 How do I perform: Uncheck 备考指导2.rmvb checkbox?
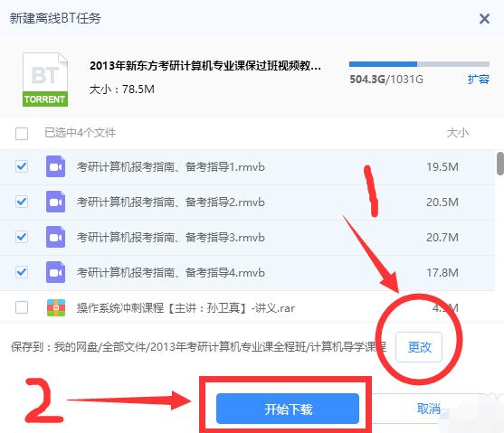pyautogui.click(x=22, y=202)
